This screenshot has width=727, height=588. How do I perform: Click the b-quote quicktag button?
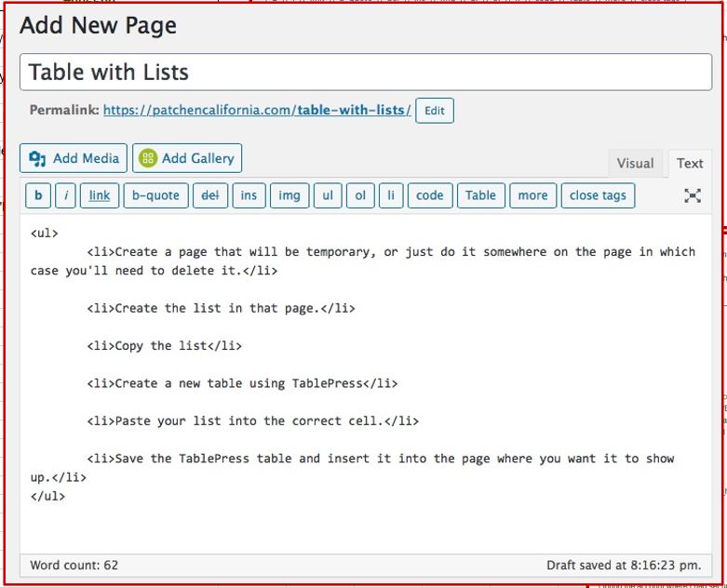[155, 195]
